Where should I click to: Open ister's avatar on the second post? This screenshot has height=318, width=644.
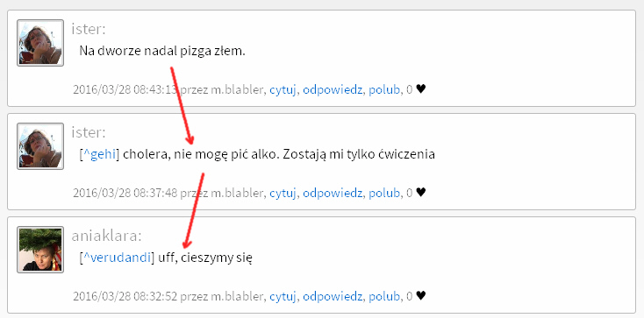click(x=40, y=146)
